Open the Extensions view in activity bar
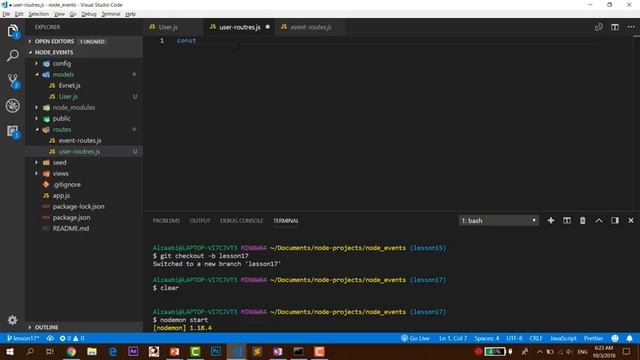 coord(13,131)
